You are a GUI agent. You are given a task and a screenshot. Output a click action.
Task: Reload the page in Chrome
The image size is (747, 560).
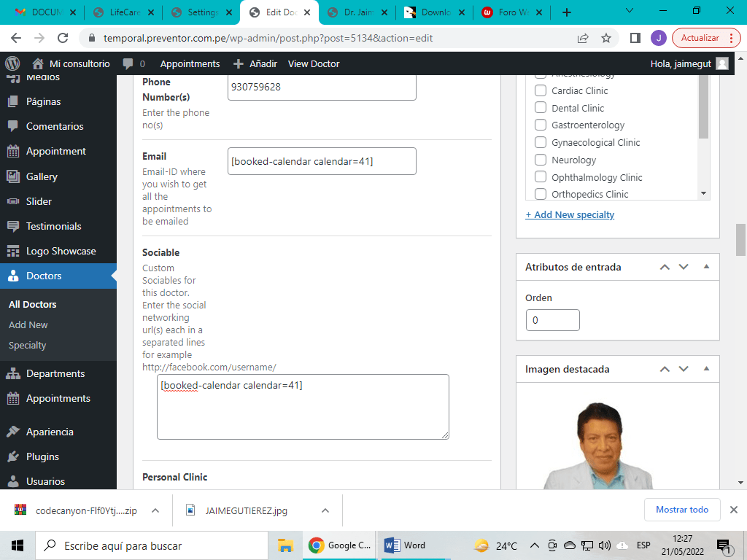[63, 38]
